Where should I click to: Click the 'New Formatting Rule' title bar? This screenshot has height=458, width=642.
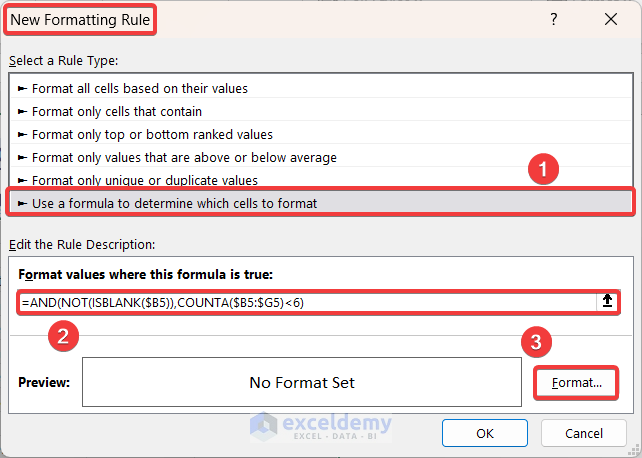pos(300,19)
